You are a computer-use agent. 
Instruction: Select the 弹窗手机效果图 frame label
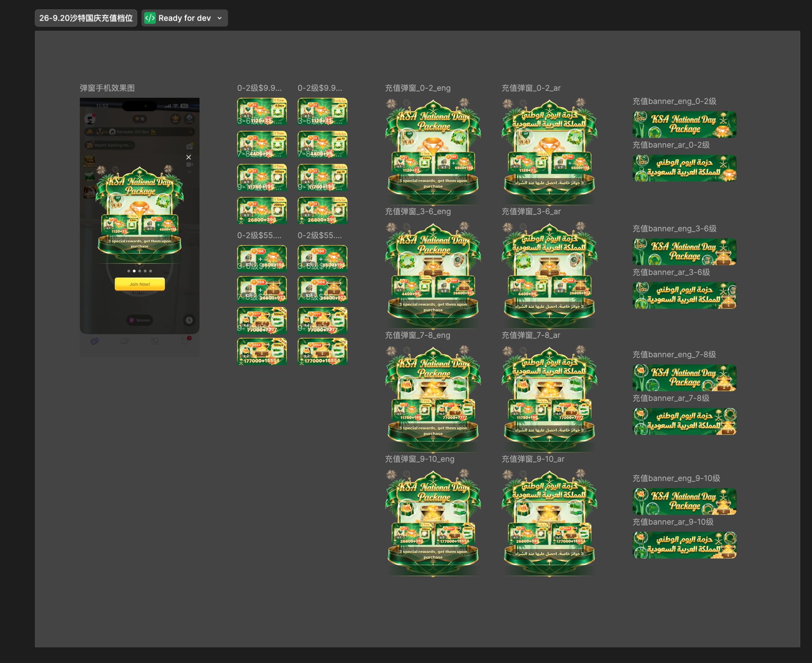pyautogui.click(x=107, y=88)
